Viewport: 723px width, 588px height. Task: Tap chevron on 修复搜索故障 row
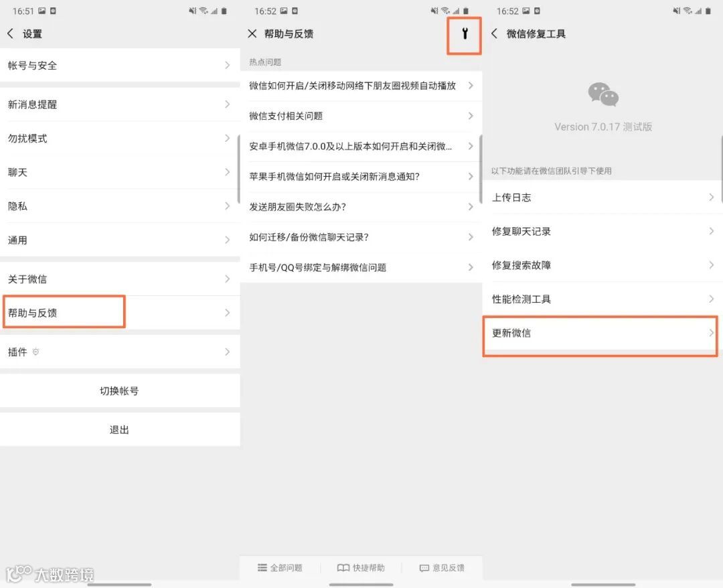click(712, 265)
